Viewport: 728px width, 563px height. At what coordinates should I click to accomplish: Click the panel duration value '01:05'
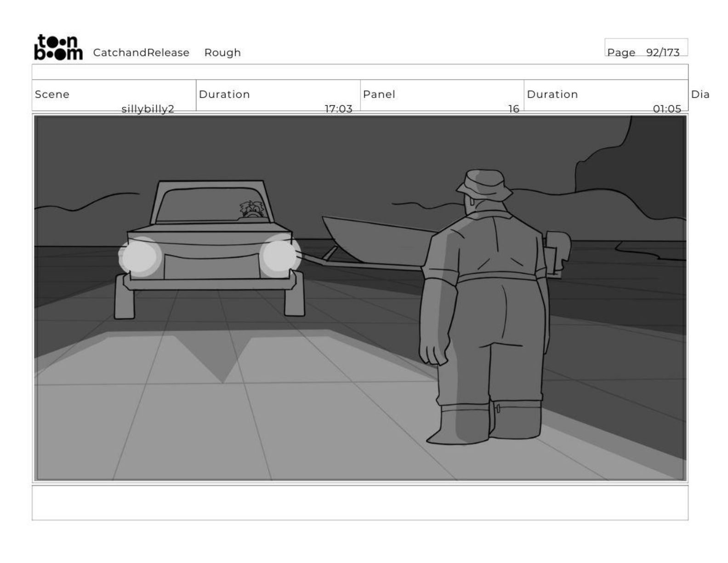667,109
